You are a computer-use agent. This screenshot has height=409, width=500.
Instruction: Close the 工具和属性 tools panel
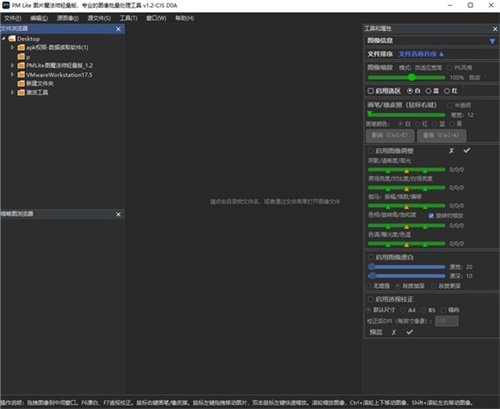coord(495,29)
